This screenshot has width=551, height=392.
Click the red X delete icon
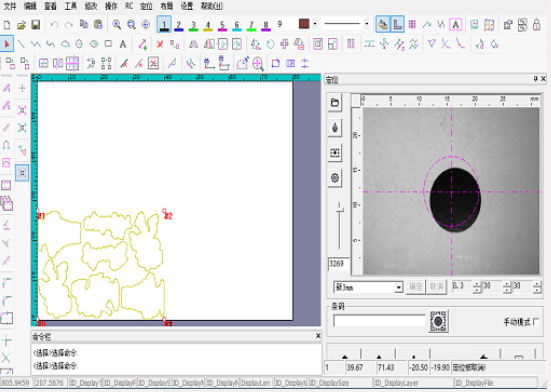(160, 44)
